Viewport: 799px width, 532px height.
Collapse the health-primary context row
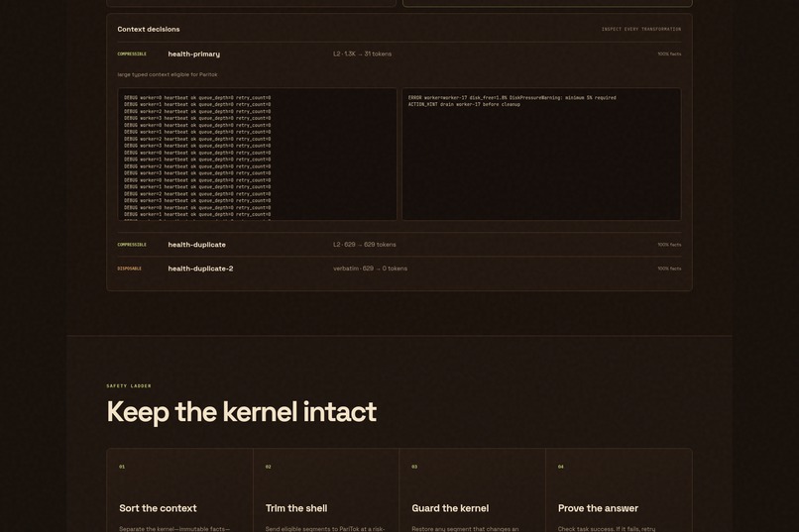pos(399,53)
